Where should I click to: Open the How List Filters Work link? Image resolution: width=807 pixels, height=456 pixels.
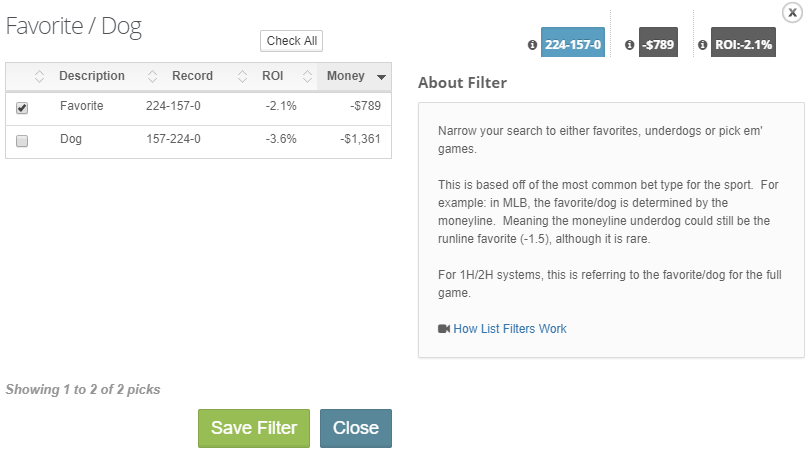[510, 328]
